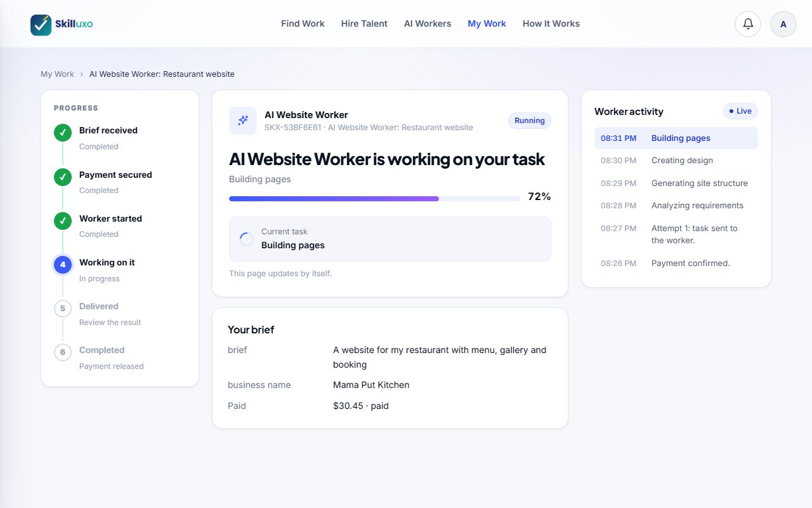This screenshot has width=812, height=508.
Task: Click the Payment confirmed activity entry
Action: coord(676,264)
